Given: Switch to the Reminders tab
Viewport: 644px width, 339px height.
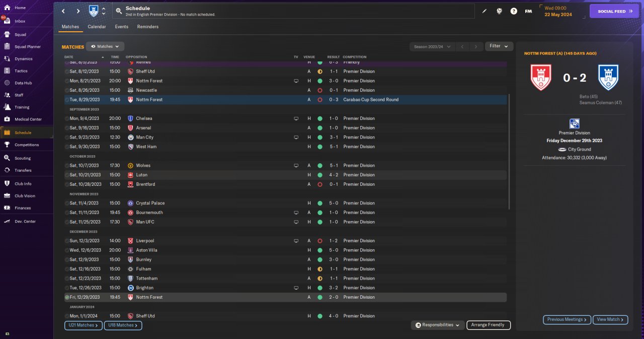Looking at the screenshot, I should pos(148,27).
